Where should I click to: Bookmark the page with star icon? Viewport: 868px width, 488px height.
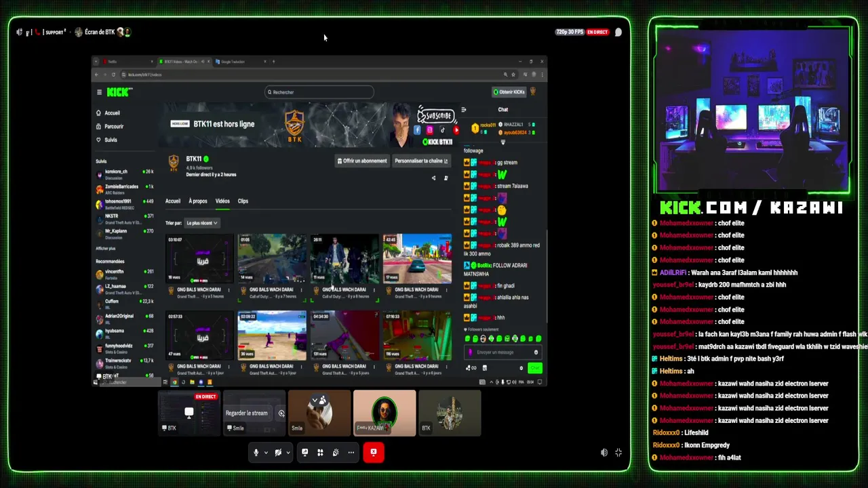click(514, 75)
